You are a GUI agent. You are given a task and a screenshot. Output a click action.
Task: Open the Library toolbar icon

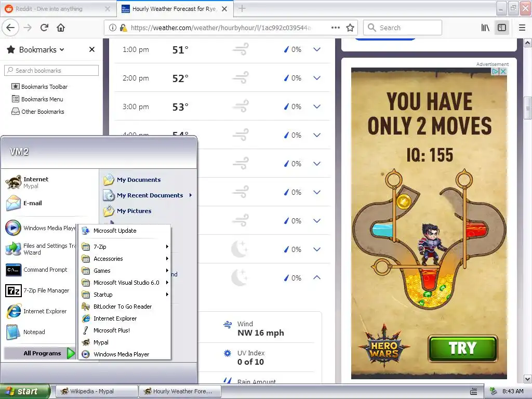(485, 28)
